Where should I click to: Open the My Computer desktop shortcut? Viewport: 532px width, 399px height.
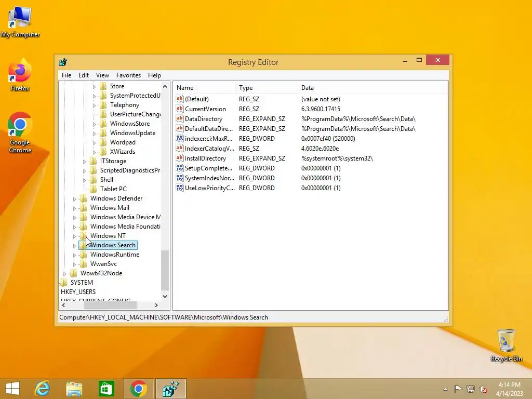coord(20,22)
